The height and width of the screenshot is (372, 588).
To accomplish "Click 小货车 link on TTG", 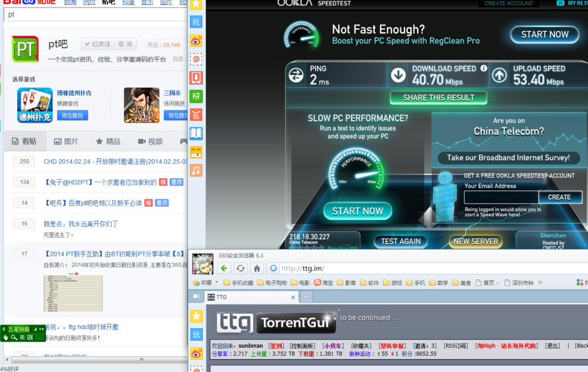I will pyautogui.click(x=334, y=346).
